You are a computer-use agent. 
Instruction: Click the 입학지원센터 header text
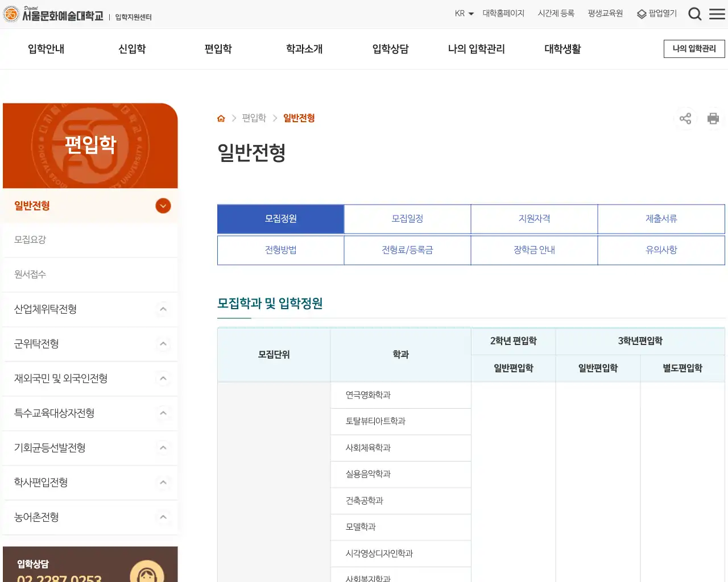(x=134, y=17)
